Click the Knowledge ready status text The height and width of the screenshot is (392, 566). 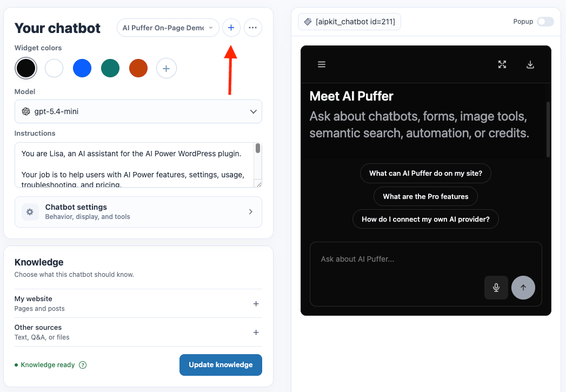coord(48,365)
